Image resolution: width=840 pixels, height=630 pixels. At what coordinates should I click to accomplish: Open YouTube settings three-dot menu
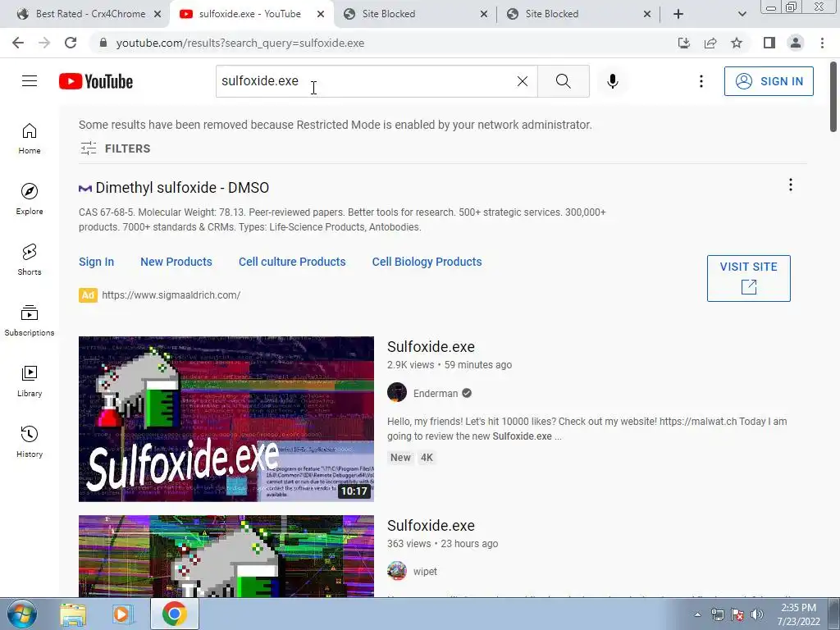[701, 81]
